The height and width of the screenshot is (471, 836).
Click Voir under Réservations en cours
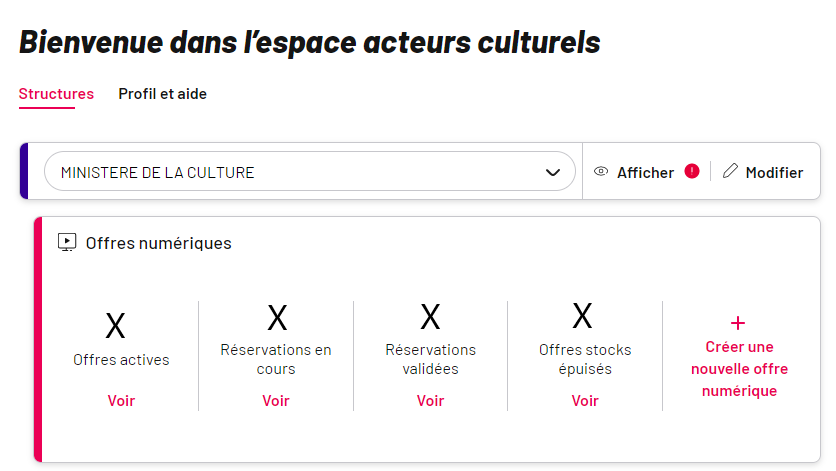tap(276, 401)
